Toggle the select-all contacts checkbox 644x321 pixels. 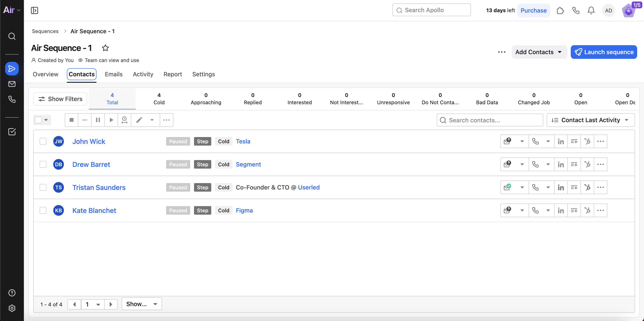(39, 120)
